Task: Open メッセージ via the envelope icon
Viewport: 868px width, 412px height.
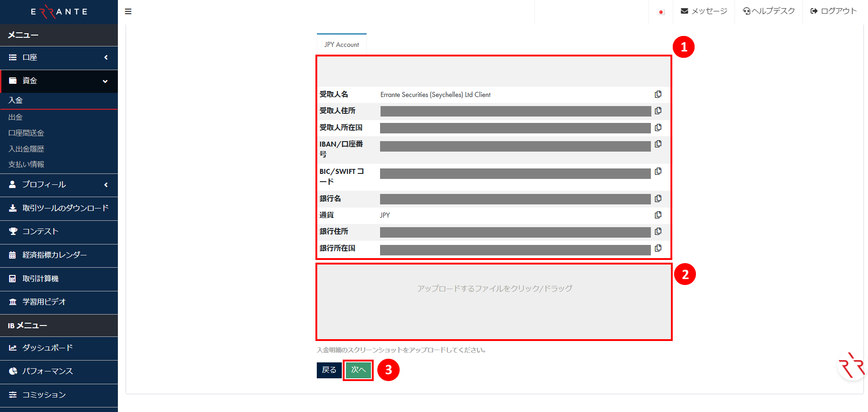Action: coord(684,11)
